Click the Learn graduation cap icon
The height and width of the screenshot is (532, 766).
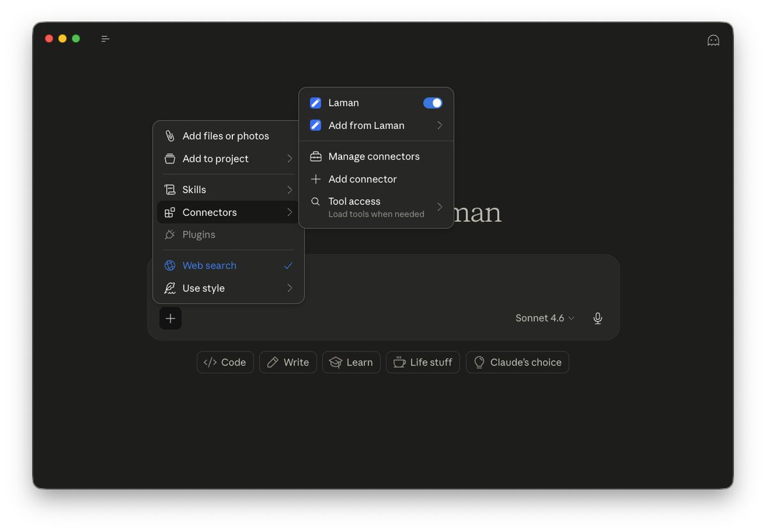(x=336, y=362)
